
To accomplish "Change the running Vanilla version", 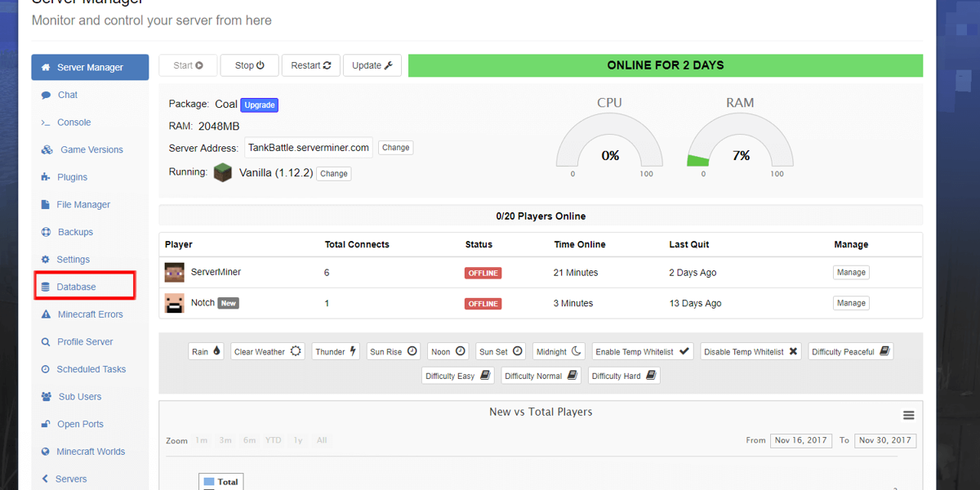I will coord(334,173).
